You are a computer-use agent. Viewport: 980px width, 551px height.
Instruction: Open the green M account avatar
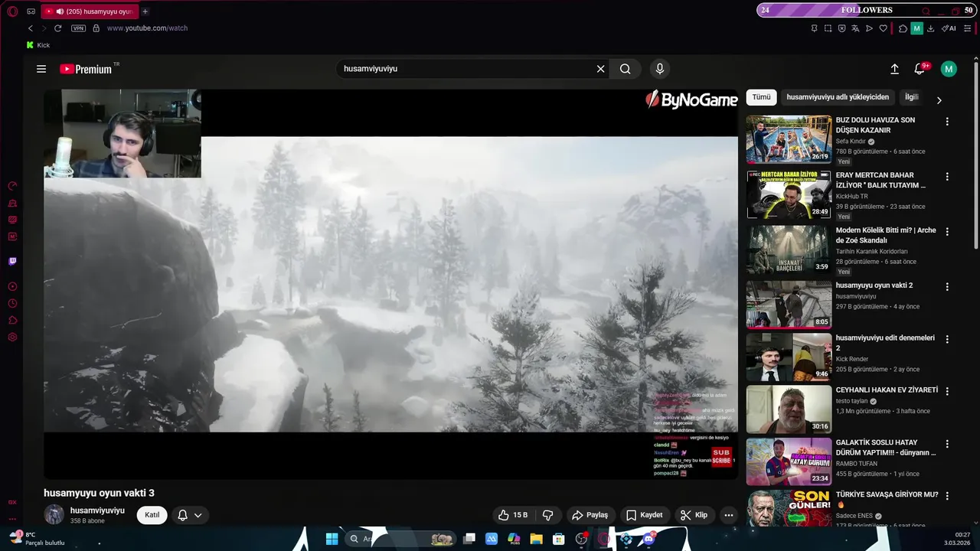pos(949,69)
